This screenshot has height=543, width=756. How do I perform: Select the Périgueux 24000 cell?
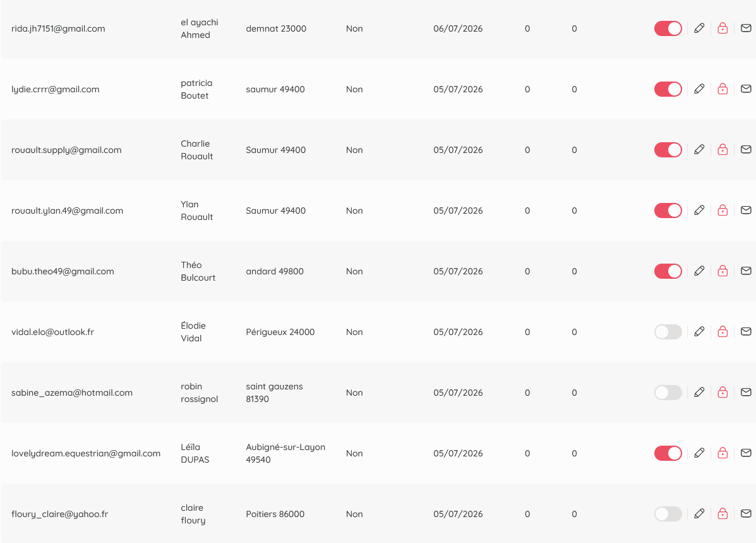(x=280, y=332)
